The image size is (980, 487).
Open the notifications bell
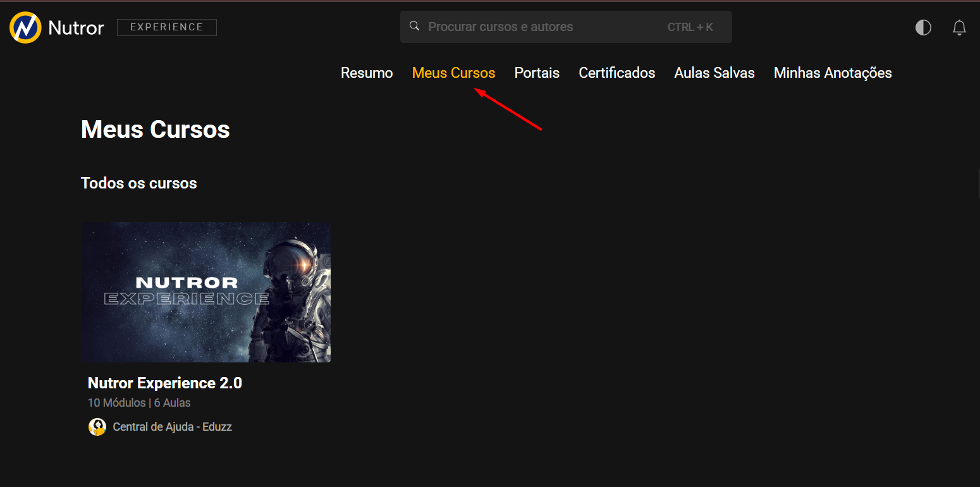click(959, 27)
